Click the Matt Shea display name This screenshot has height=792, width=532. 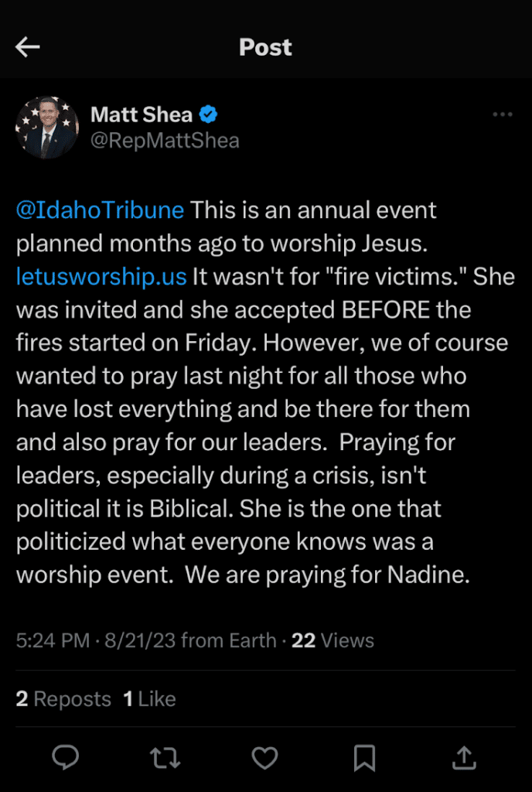click(x=141, y=115)
